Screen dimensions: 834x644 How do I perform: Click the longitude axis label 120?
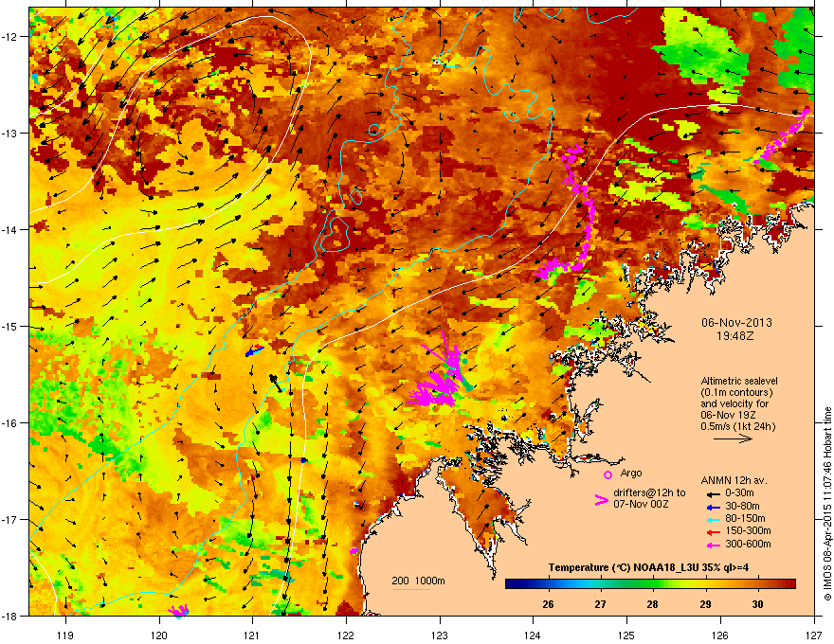[x=159, y=635]
